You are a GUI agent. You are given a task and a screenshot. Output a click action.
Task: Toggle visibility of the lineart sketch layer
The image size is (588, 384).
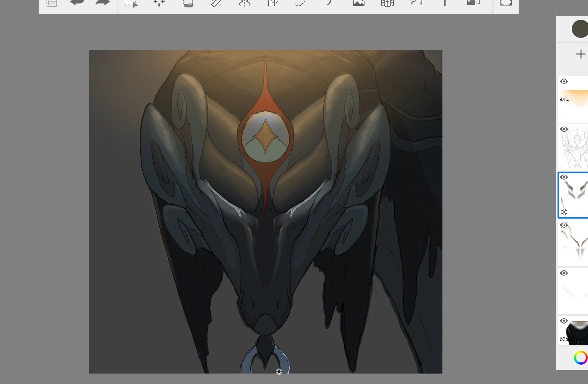(x=564, y=129)
